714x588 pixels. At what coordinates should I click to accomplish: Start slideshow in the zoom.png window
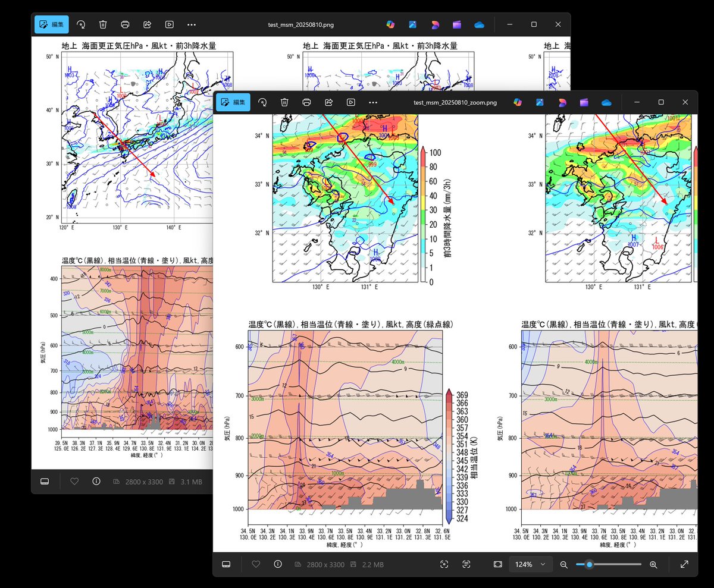coord(351,102)
